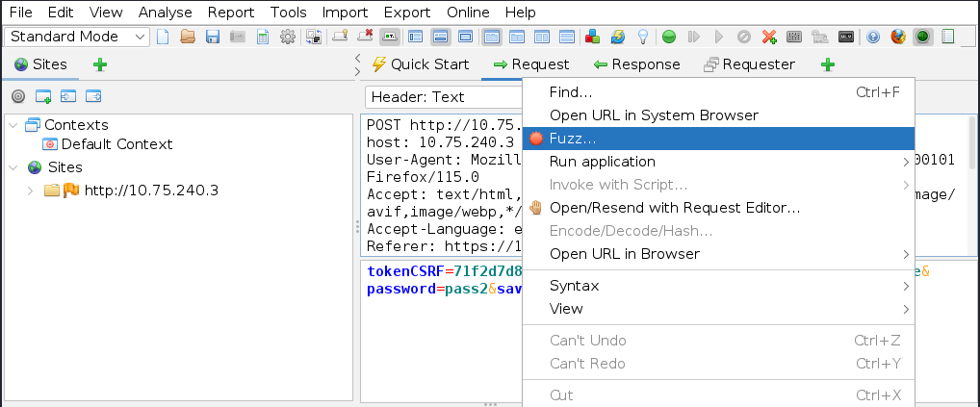Toggle the green set-break circle button
This screenshot has height=407, width=980.
669,37
